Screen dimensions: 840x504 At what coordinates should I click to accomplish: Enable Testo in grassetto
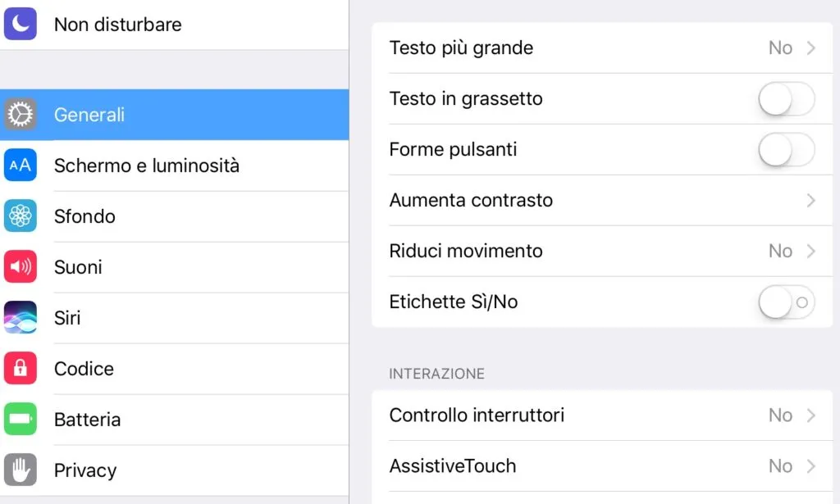point(786,98)
